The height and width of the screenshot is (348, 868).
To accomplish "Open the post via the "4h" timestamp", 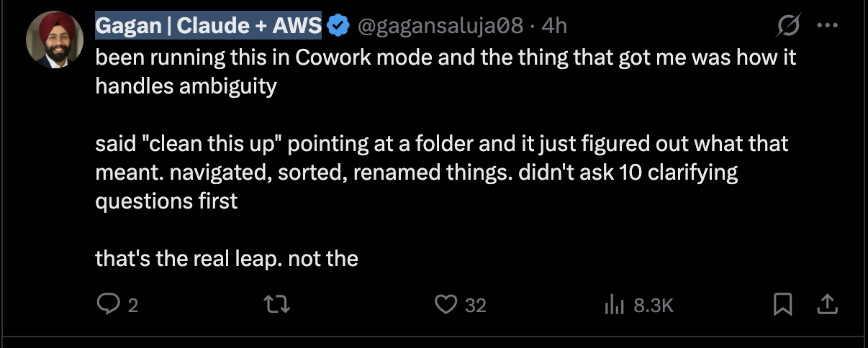I will point(554,26).
